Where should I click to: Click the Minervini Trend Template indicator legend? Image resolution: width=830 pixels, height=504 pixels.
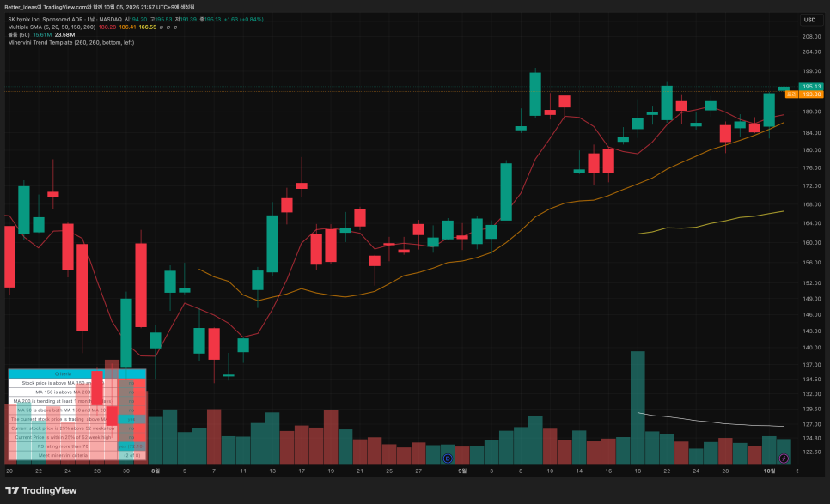[x=71, y=42]
